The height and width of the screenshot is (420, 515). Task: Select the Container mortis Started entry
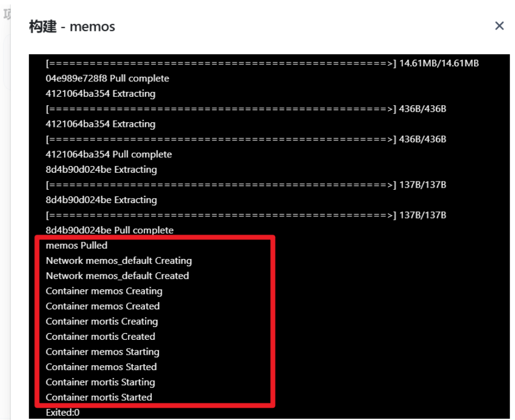click(99, 397)
